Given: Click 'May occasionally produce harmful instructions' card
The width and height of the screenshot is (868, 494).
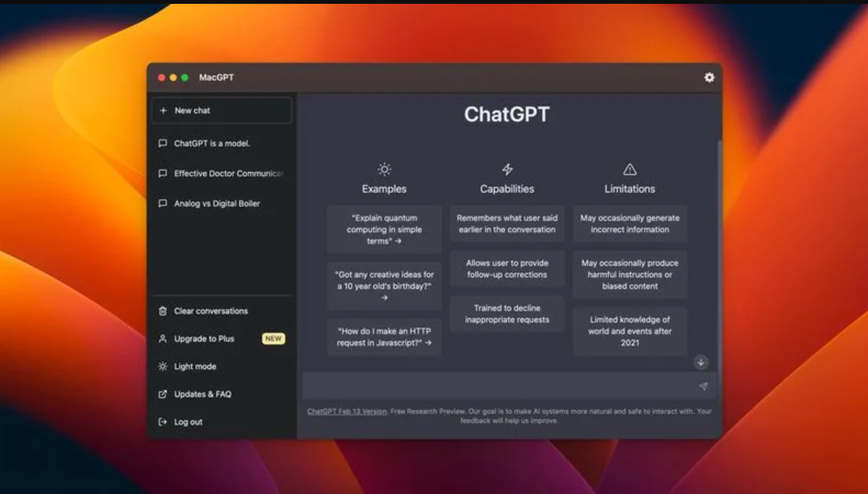Looking at the screenshot, I should [630, 274].
